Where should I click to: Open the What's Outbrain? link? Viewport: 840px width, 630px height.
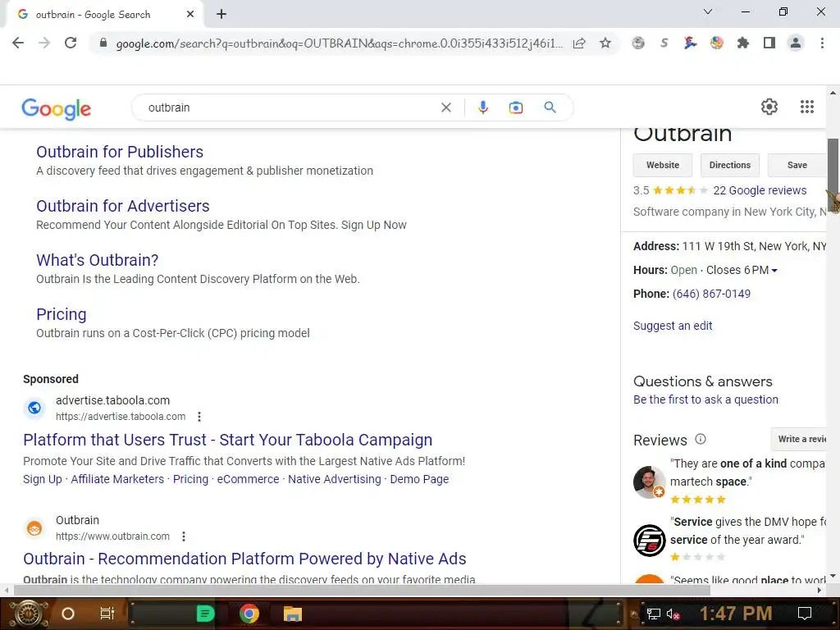pos(97,260)
